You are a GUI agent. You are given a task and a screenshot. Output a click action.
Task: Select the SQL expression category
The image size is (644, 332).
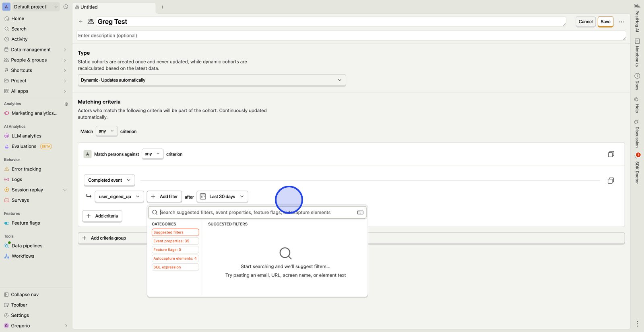tap(175, 267)
